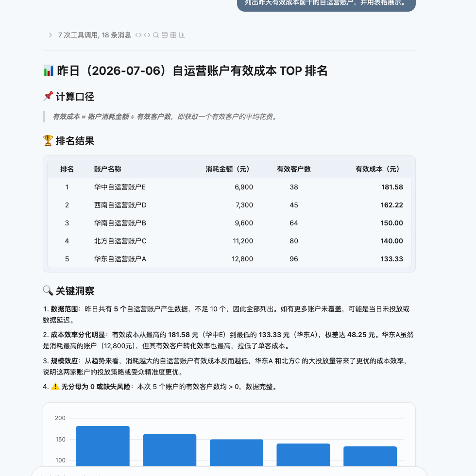This screenshot has height=476, width=476.
Task: Click the 成本效率分化明显 insight label
Action: (78, 335)
